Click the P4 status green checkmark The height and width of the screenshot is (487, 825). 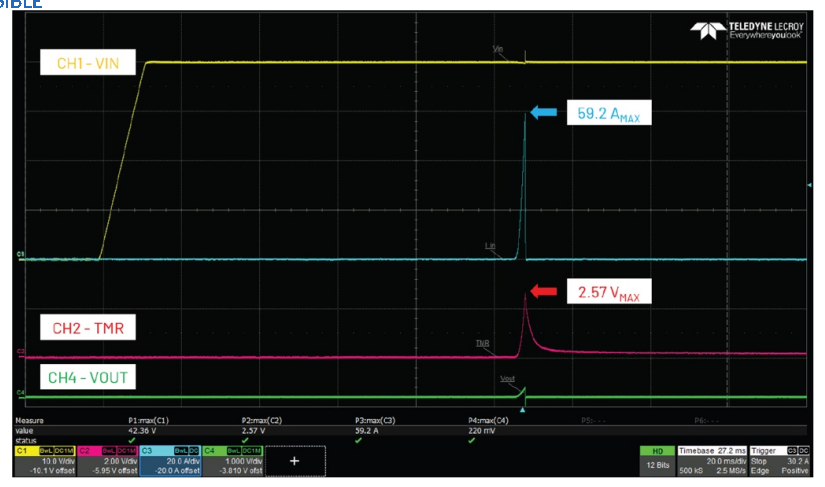point(471,440)
